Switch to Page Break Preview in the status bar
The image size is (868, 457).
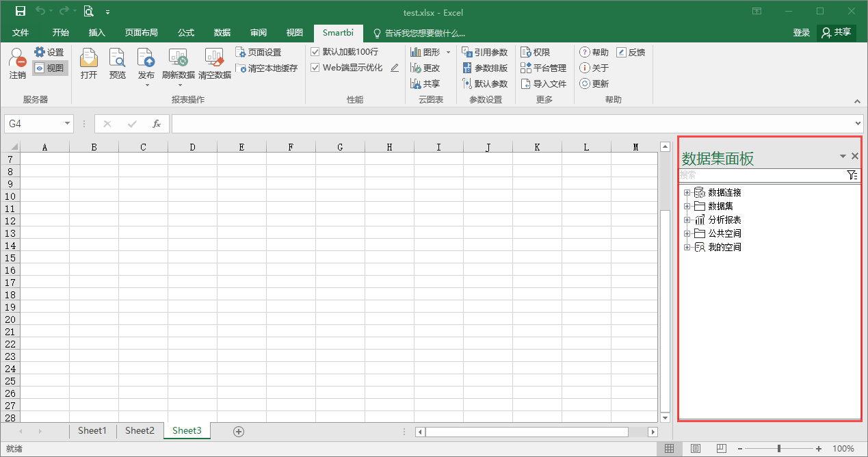[721, 449]
